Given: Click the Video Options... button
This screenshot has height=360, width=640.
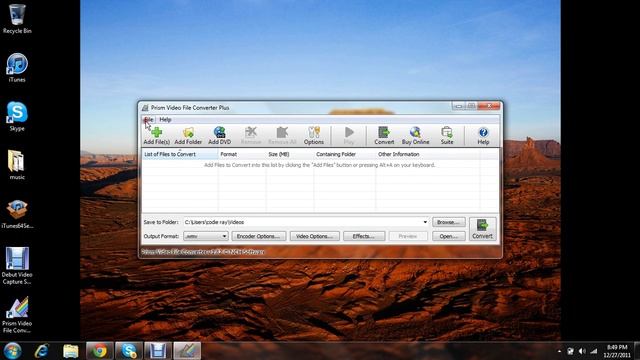Looking at the screenshot, I should coord(314,236).
